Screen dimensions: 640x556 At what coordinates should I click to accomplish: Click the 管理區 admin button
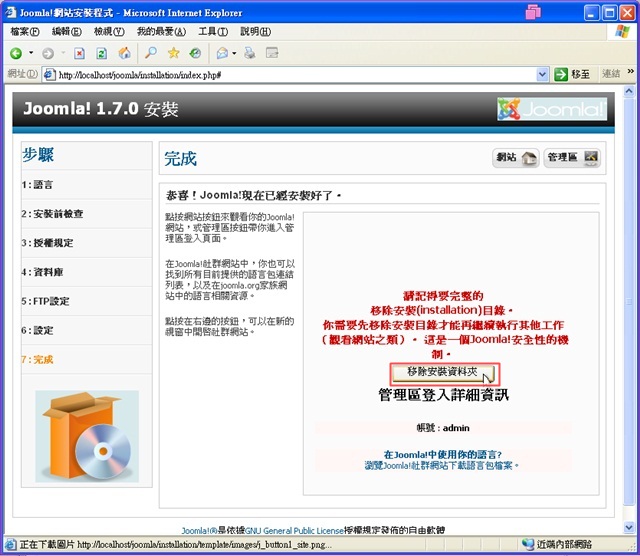pos(572,158)
